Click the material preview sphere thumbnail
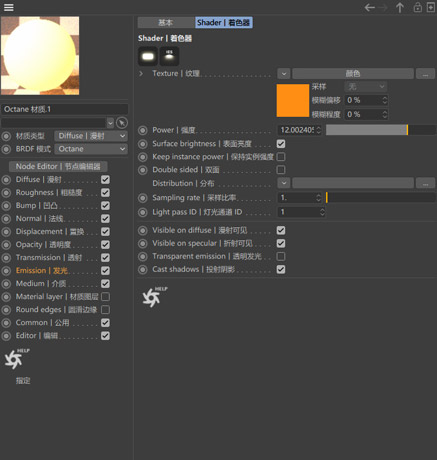This screenshot has width=437, height=460. [x=40, y=56]
